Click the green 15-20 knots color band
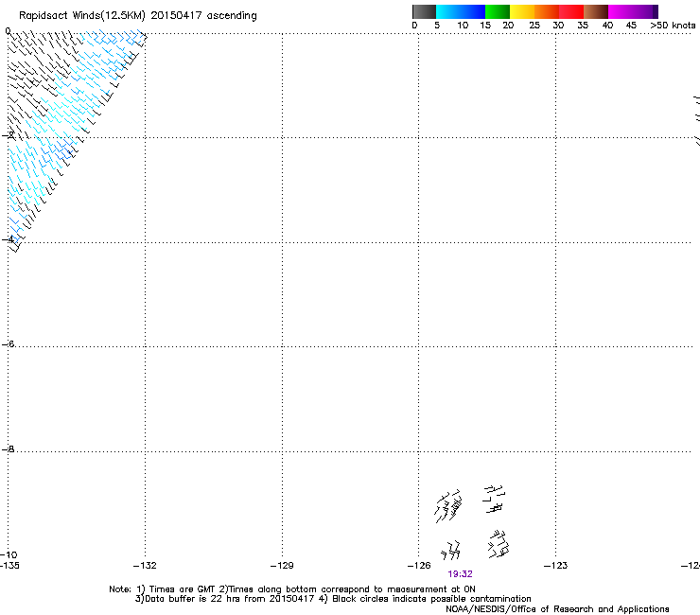Screen dimensions: 700x615 [498, 11]
